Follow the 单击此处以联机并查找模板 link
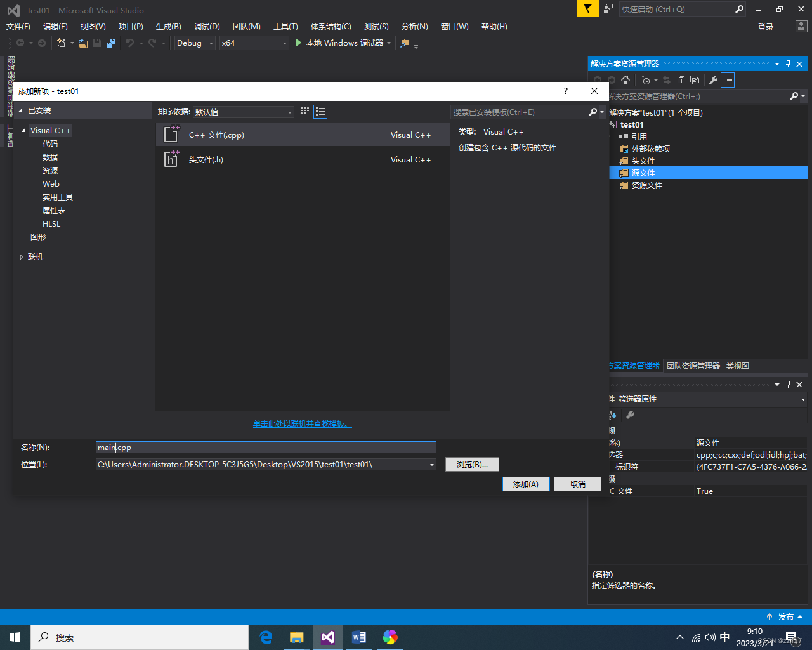Image resolution: width=812 pixels, height=650 pixels. coord(302,424)
